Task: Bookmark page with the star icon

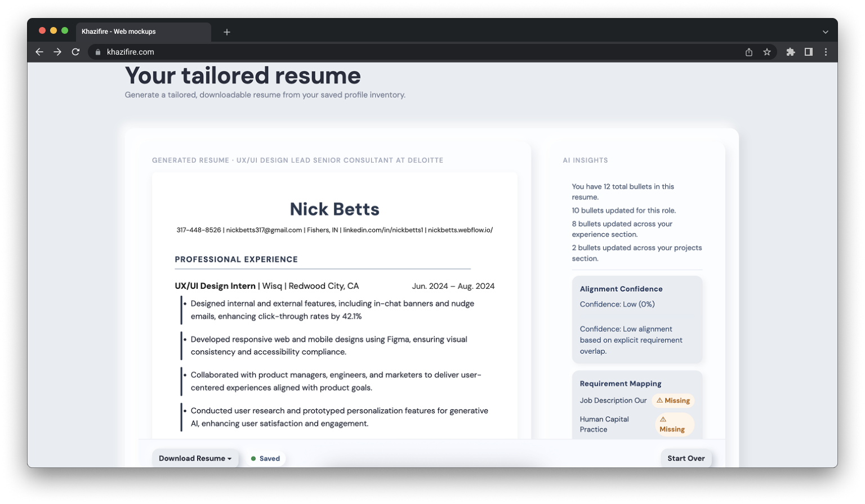Action: pos(767,52)
